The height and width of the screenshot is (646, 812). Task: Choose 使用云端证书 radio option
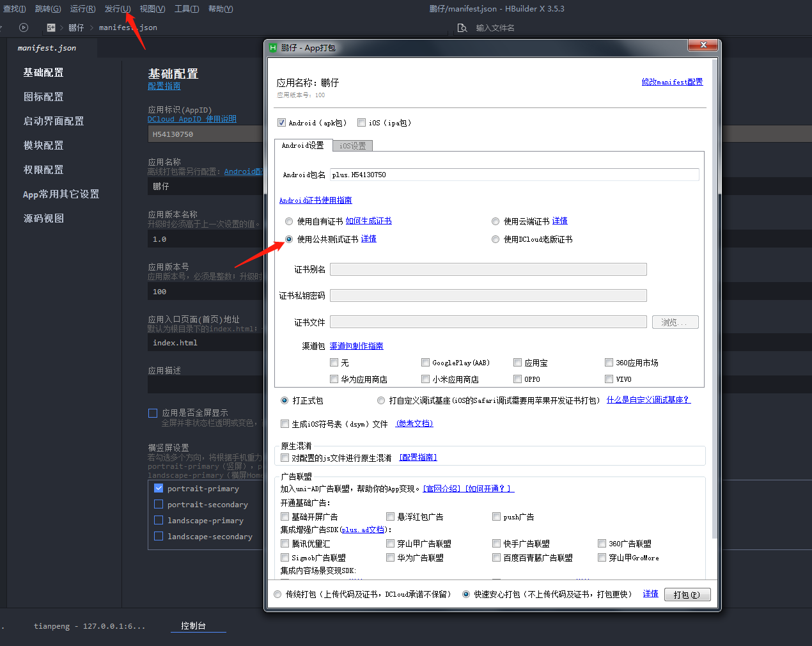pyautogui.click(x=496, y=221)
